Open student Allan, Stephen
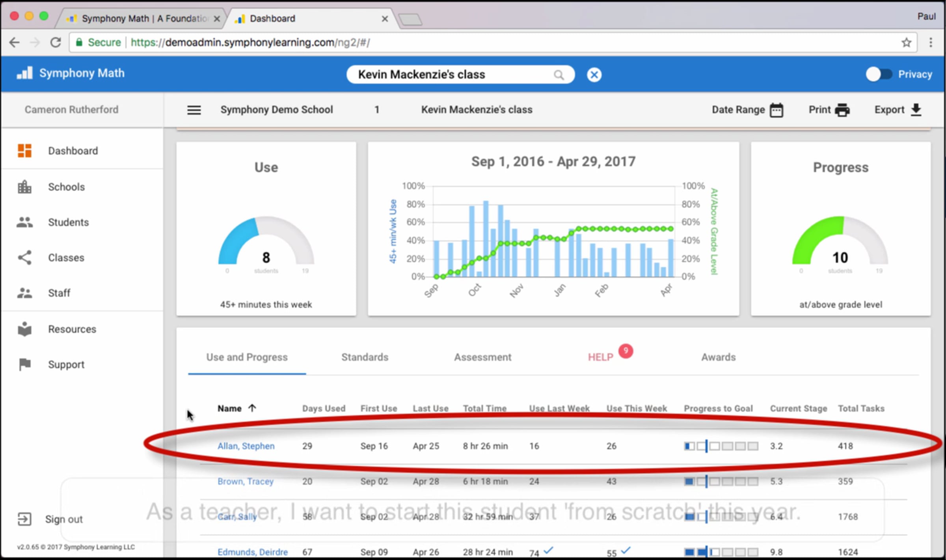The height and width of the screenshot is (560, 946). [x=246, y=446]
